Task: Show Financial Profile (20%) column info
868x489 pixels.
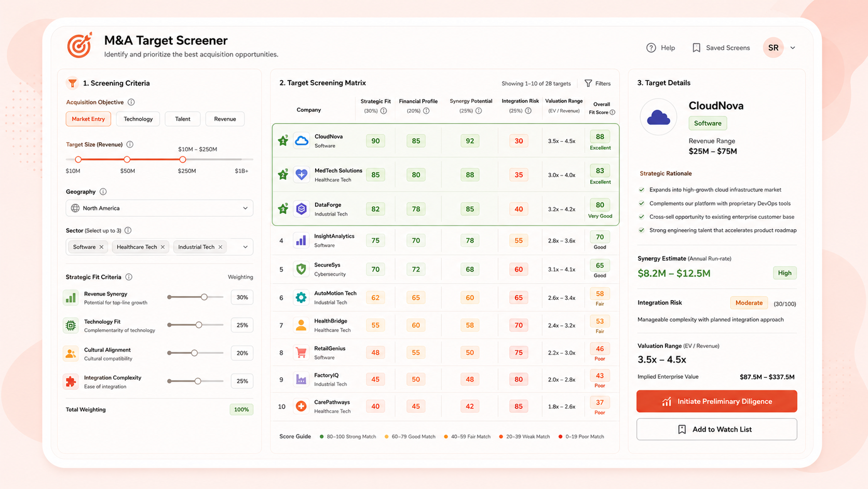Action: click(426, 111)
